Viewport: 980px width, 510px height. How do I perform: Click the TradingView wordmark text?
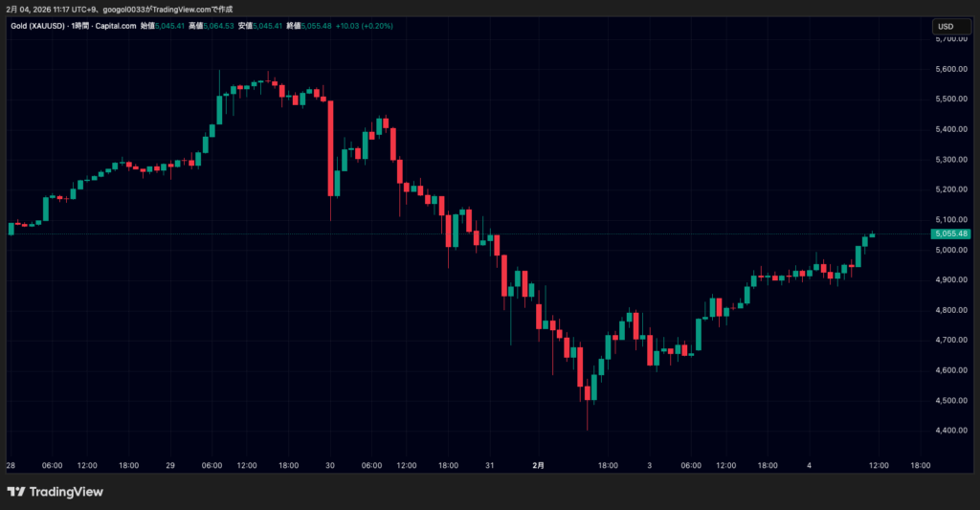66,492
